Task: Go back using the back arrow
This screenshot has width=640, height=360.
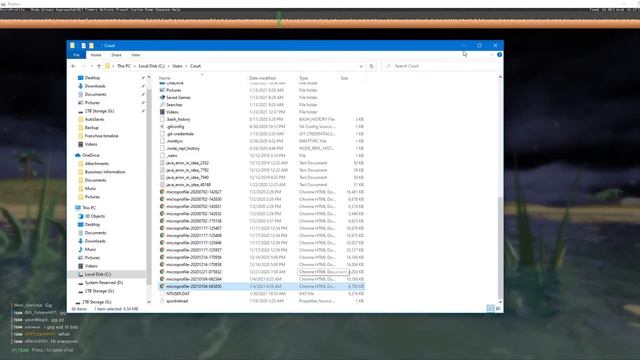Action: point(73,66)
